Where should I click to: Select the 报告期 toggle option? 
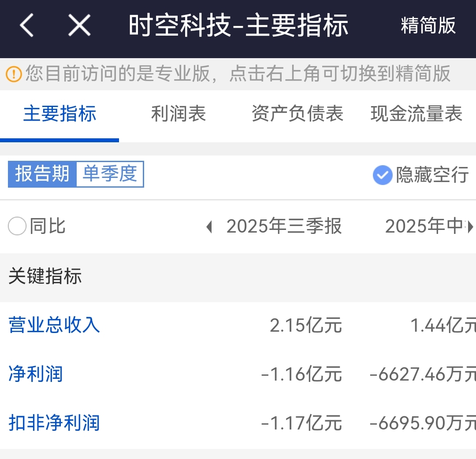42,174
